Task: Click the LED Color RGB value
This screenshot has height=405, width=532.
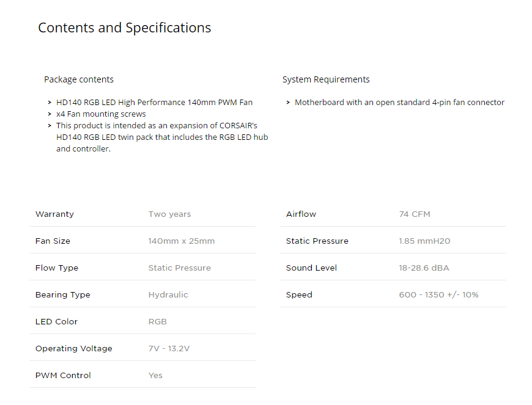Action: click(x=157, y=322)
